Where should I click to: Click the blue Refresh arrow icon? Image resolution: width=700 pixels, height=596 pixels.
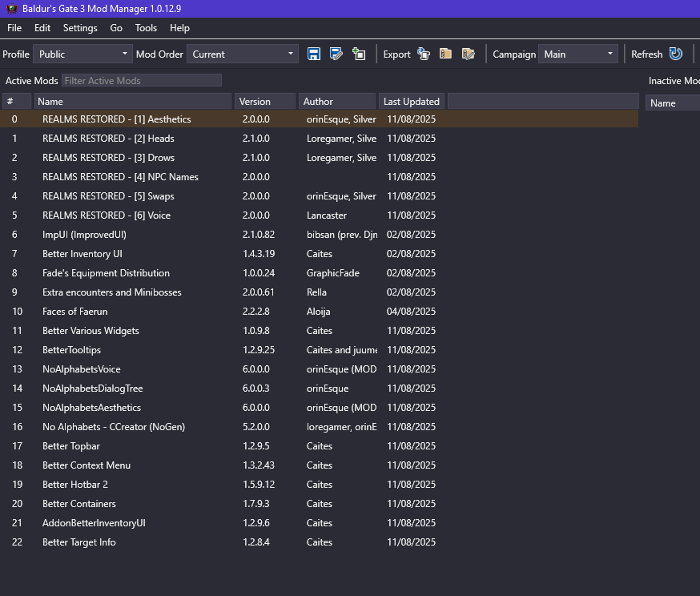tap(676, 54)
